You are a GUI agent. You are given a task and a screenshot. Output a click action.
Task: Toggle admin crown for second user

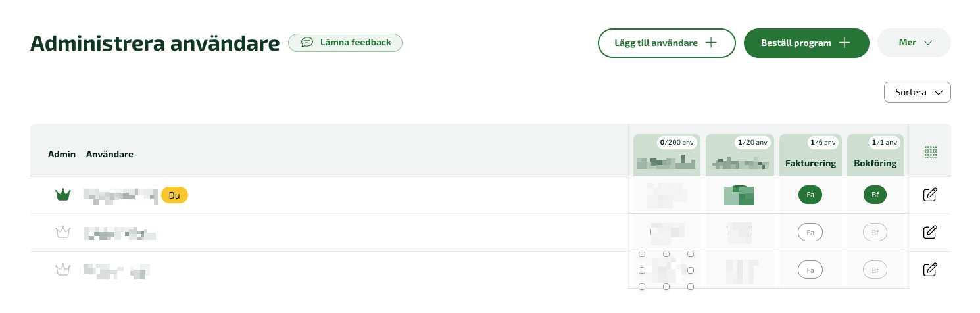tap(62, 232)
